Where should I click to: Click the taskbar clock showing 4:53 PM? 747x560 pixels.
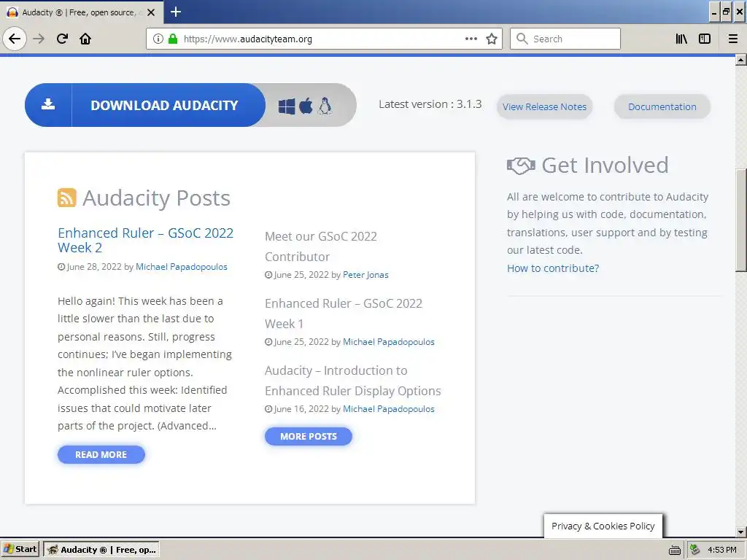pos(721,550)
